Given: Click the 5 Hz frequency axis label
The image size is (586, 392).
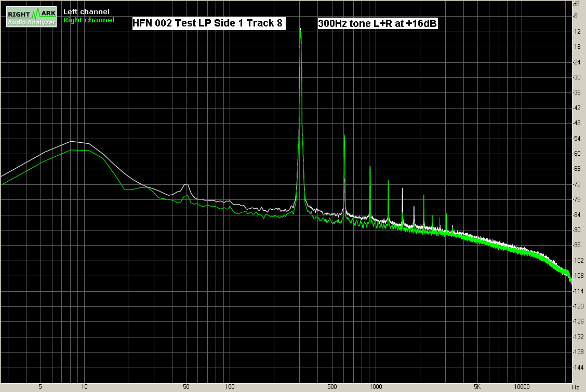Looking at the screenshot, I should point(40,387).
